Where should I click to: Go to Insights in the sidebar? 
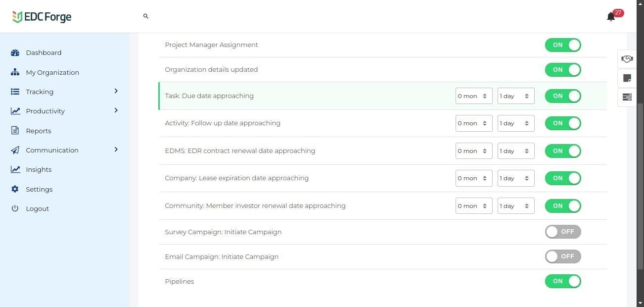tap(38, 169)
